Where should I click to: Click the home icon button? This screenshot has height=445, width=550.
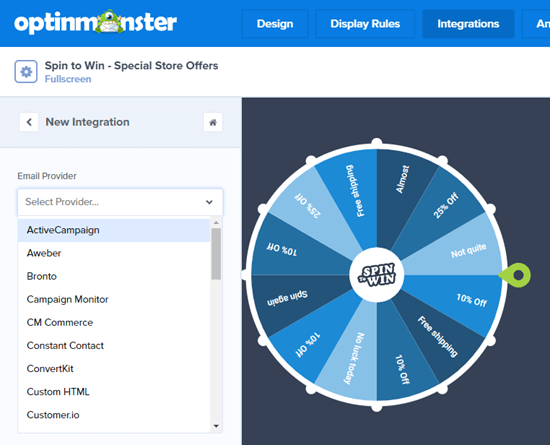pos(213,122)
